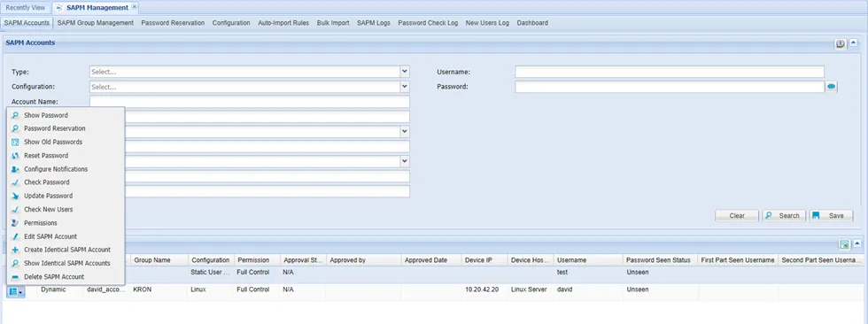Sort by Group Name column header
This screenshot has height=324, width=868.
coord(159,260)
